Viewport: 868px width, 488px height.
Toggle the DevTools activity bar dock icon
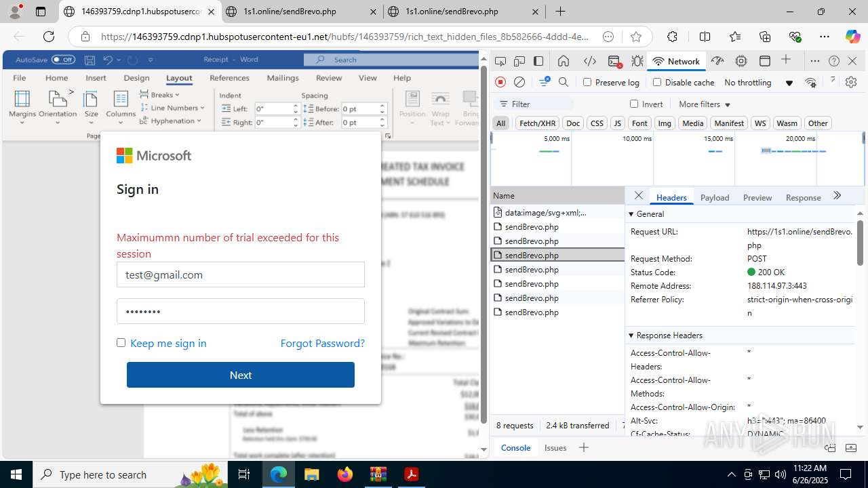pos(538,61)
